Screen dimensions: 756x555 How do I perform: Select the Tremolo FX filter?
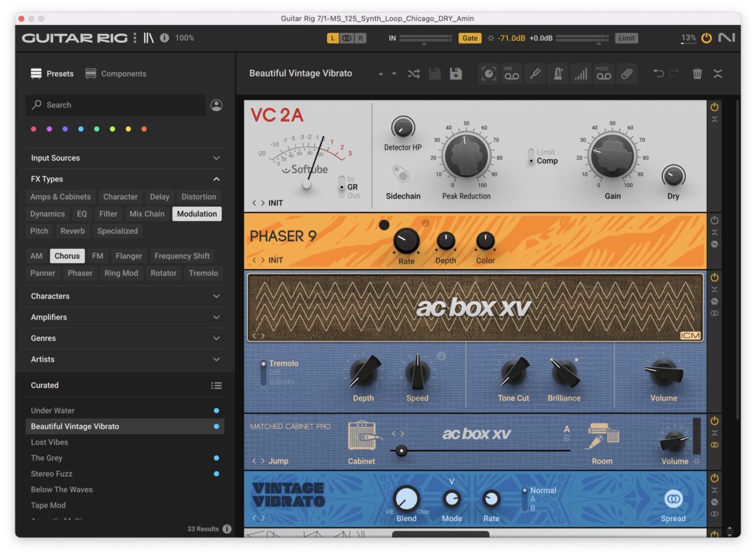tap(203, 273)
